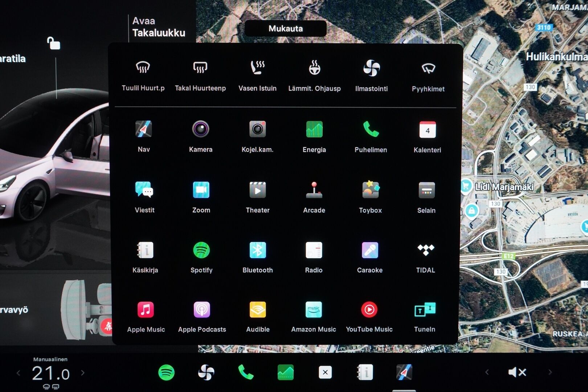The height and width of the screenshot is (392, 588).
Task: Open the Nav app
Action: pos(144,136)
